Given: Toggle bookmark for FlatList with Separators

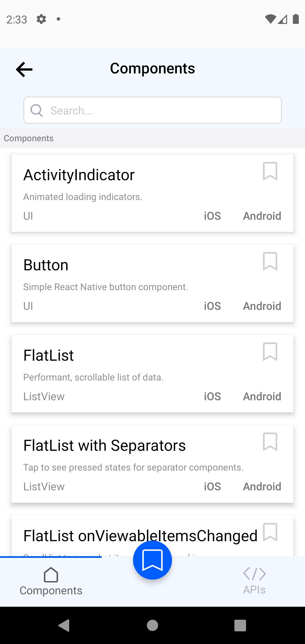Looking at the screenshot, I should coord(270,442).
